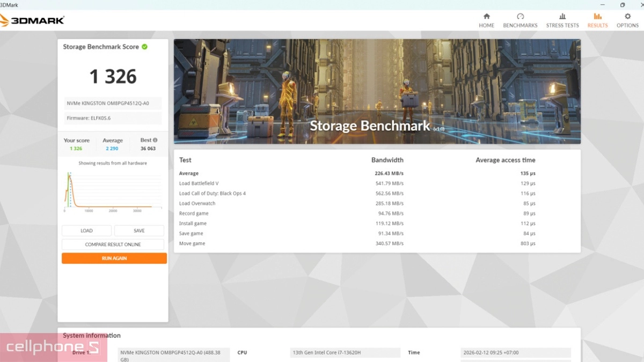Select the Results chart icon
The image size is (644, 362).
597,17
